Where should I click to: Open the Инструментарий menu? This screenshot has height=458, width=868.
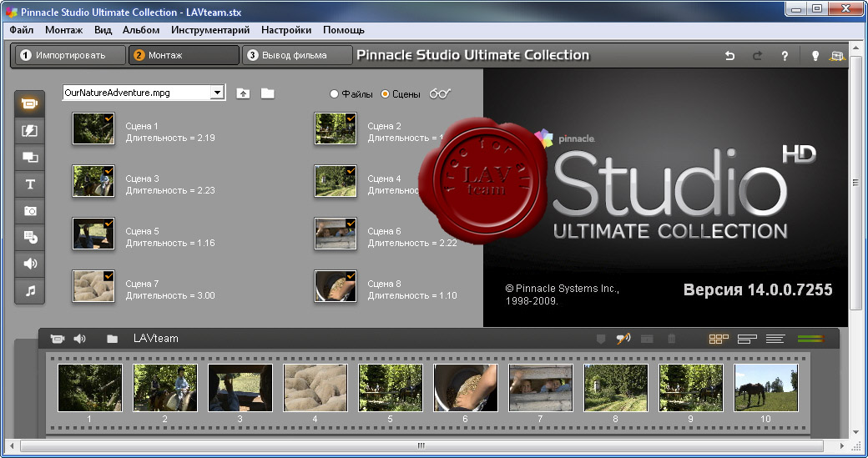point(210,30)
